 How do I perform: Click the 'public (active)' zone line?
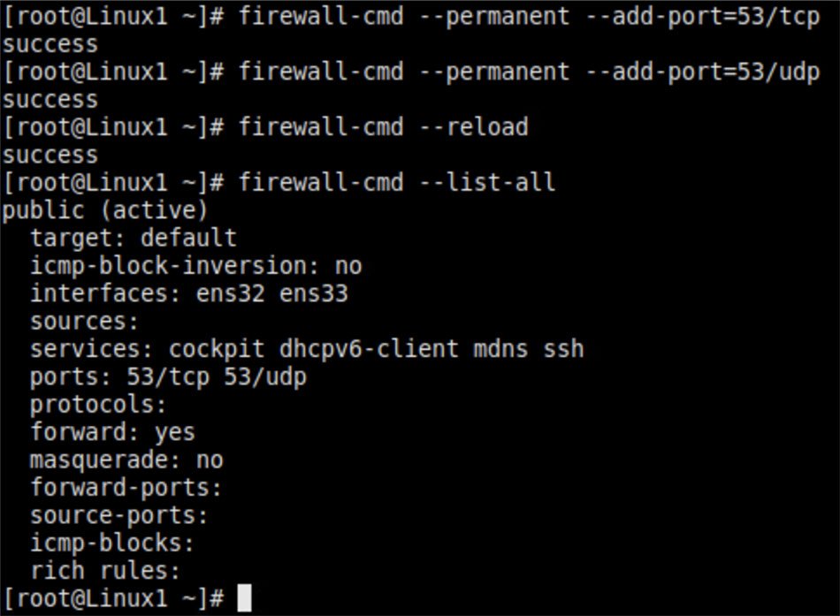[105, 210]
